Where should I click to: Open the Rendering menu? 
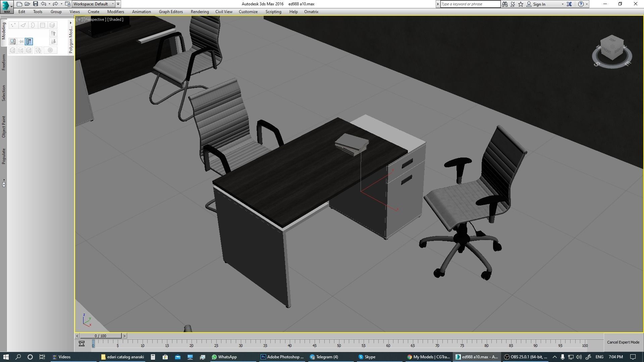[x=200, y=12]
